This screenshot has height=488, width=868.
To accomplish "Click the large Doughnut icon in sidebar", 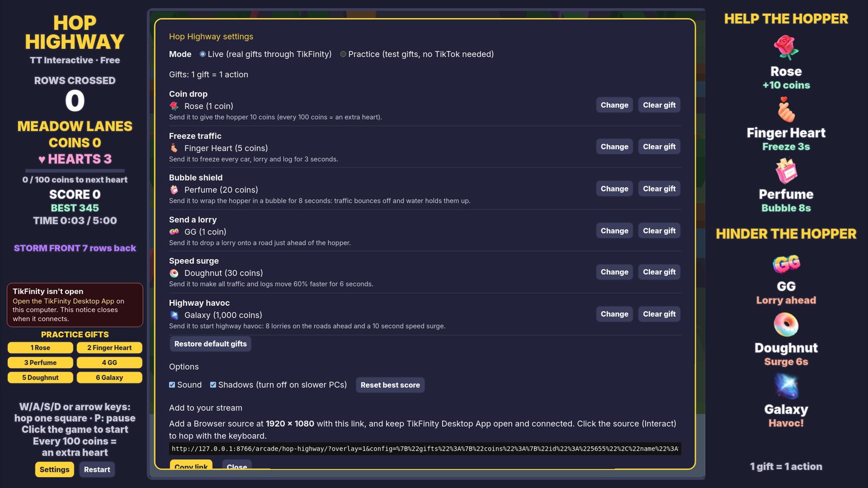I will click(786, 325).
